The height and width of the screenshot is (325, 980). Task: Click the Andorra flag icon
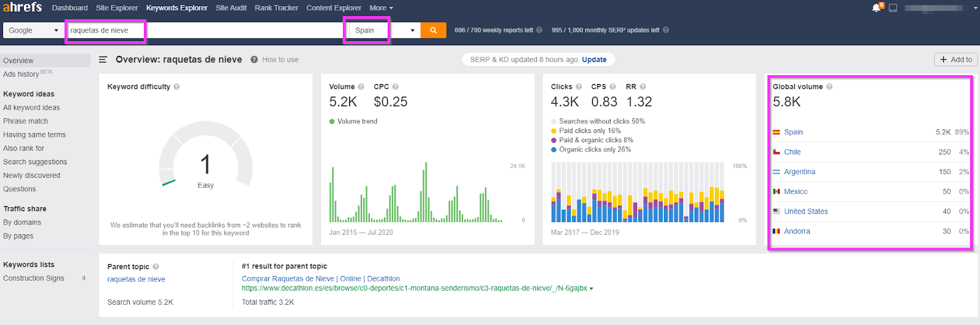(x=776, y=231)
